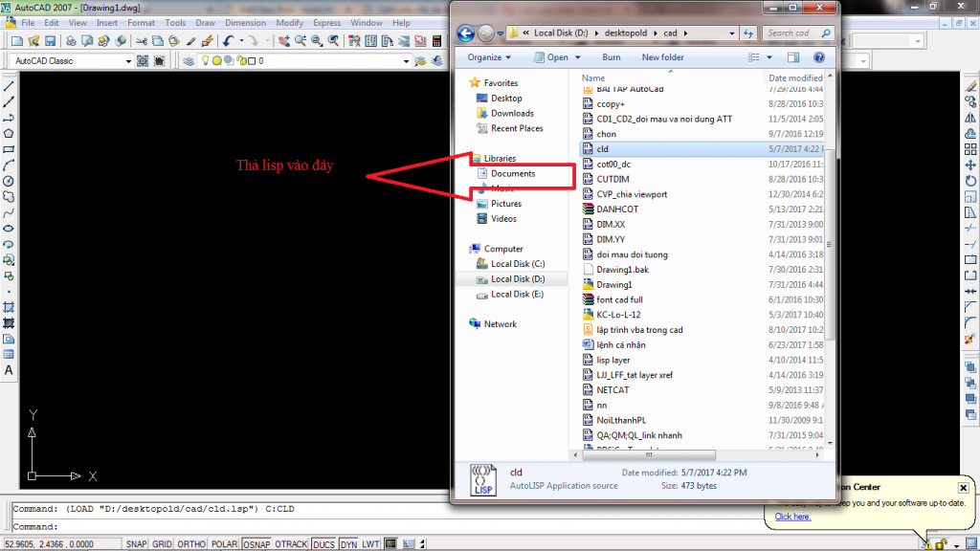Viewport: 980px width, 551px height.
Task: Click the Zoom Realtime icon
Action: 301,41
